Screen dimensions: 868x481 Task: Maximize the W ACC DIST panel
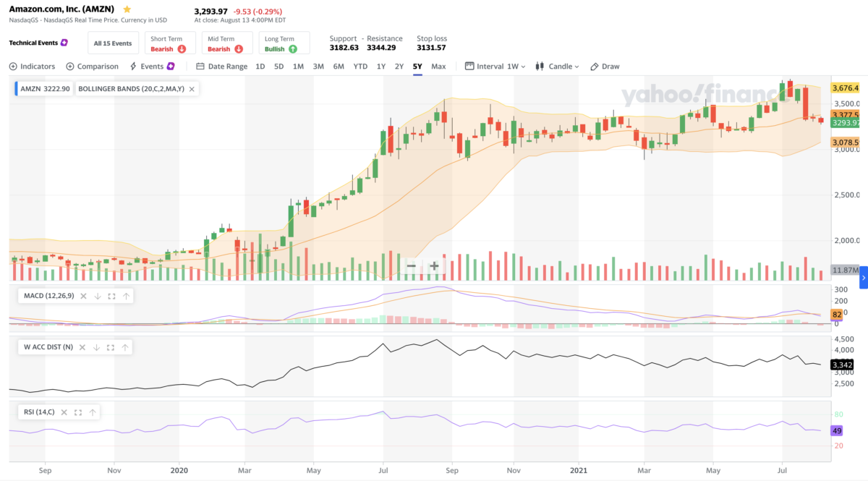[x=111, y=348]
